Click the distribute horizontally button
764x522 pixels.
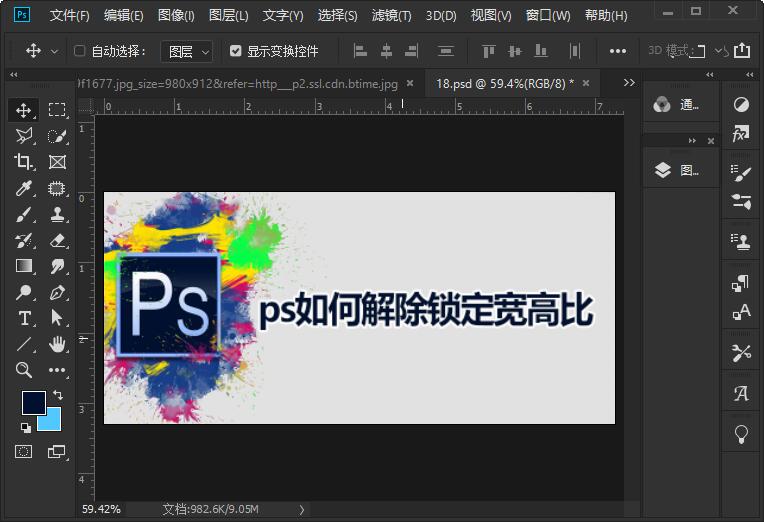(575, 51)
